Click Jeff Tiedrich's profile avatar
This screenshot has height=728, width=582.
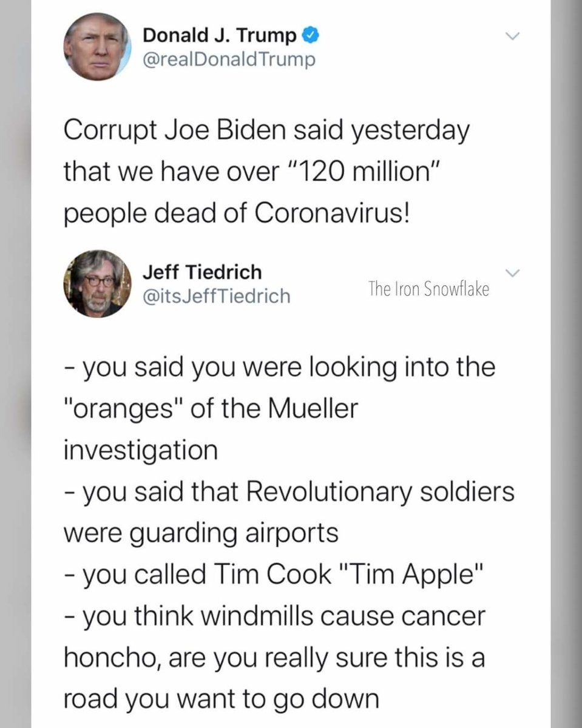[x=97, y=283]
